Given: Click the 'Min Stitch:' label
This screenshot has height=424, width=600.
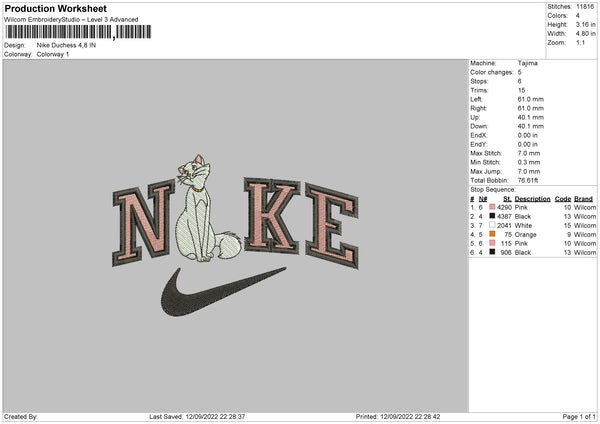Looking at the screenshot, I should click(485, 163).
